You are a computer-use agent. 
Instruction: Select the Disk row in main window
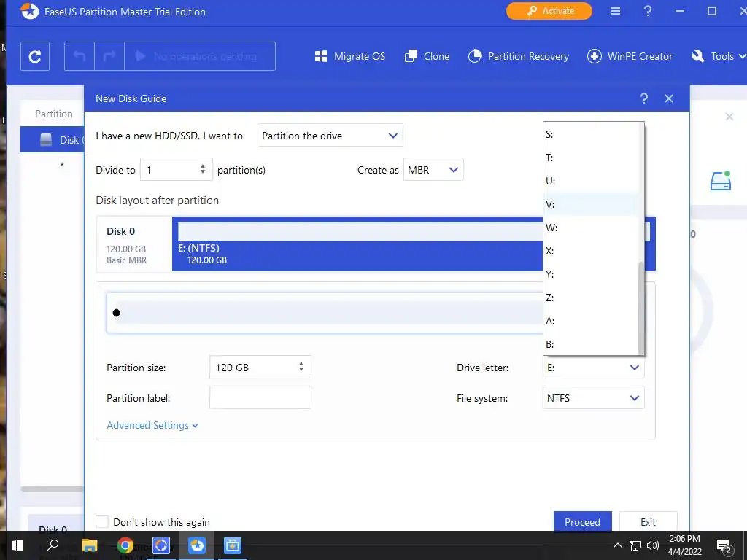coord(52,139)
